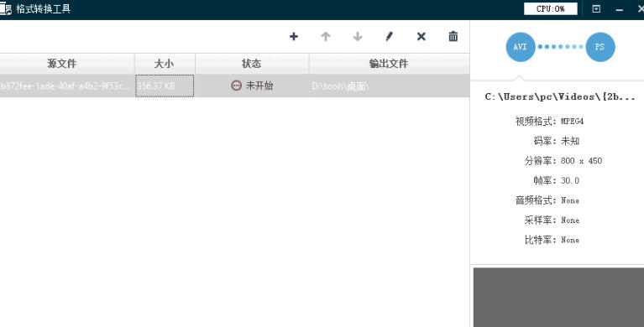Select the 356.37 KB size cell
644x327 pixels.
pyautogui.click(x=165, y=86)
